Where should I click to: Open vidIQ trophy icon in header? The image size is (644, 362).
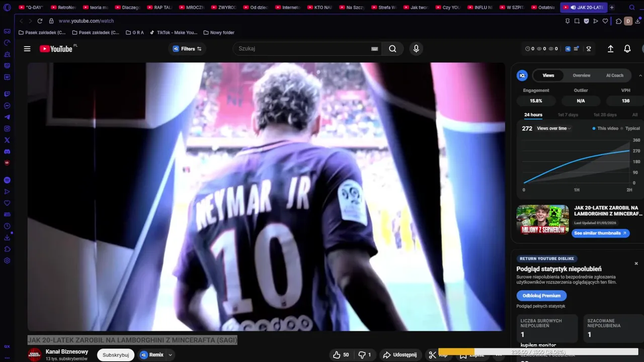click(589, 49)
